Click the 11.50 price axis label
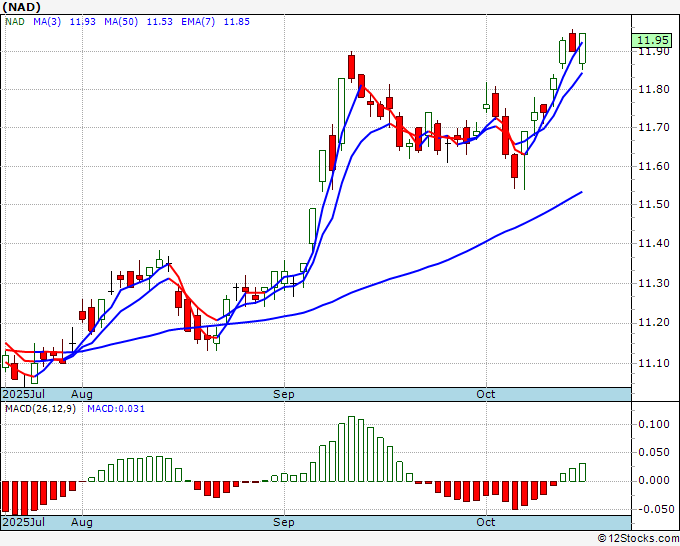The width and height of the screenshot is (680, 546). [x=654, y=204]
